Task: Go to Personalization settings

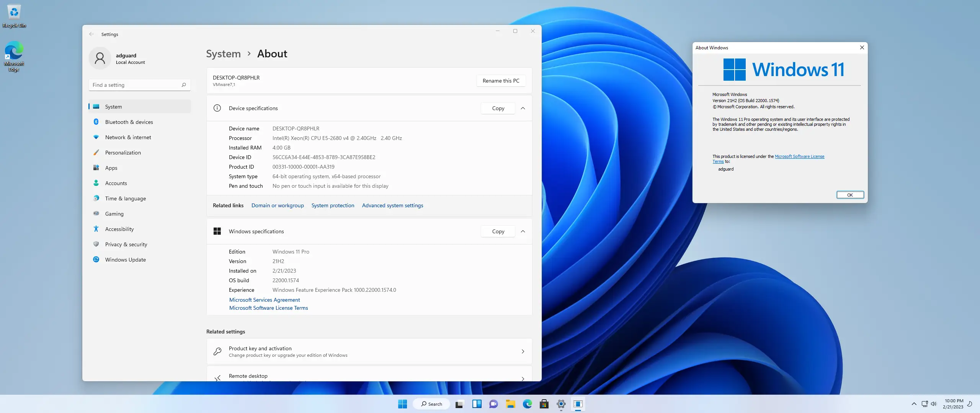Action: [140, 153]
